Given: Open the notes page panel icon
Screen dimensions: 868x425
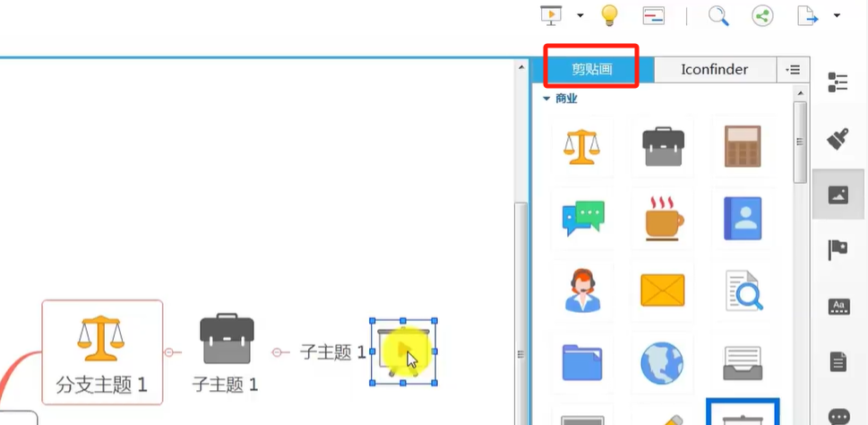Looking at the screenshot, I should coord(838,362).
